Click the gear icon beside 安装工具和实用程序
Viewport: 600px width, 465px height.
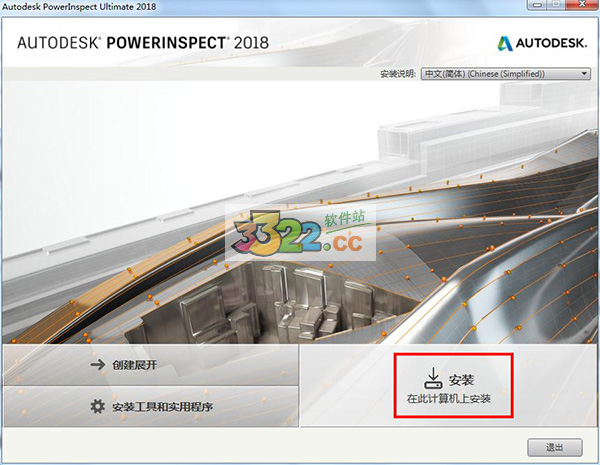(x=98, y=406)
